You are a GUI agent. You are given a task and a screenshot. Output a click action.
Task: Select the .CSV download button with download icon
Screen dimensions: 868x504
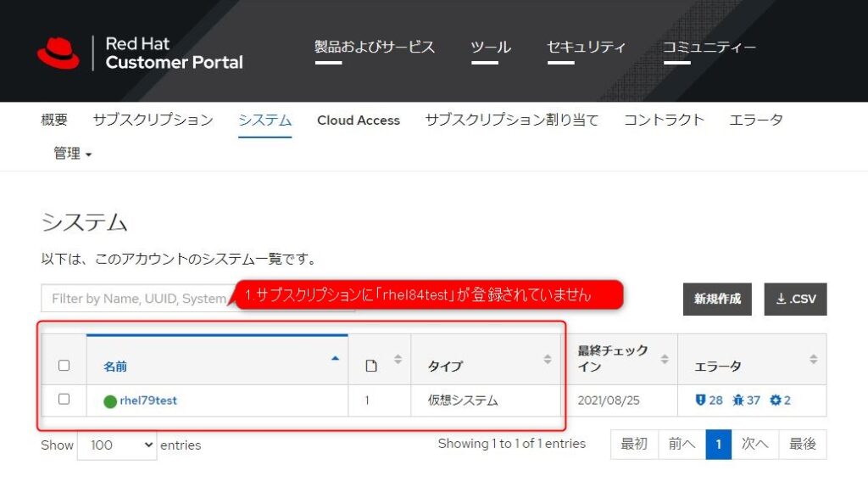click(x=795, y=299)
